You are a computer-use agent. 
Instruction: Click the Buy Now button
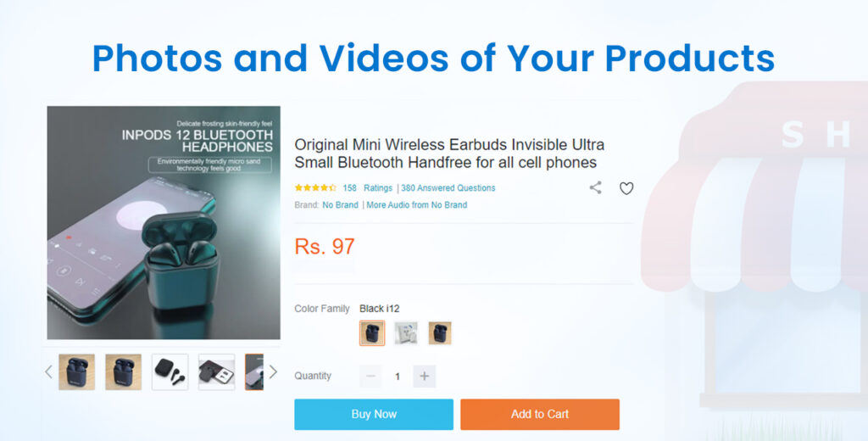pyautogui.click(x=374, y=414)
